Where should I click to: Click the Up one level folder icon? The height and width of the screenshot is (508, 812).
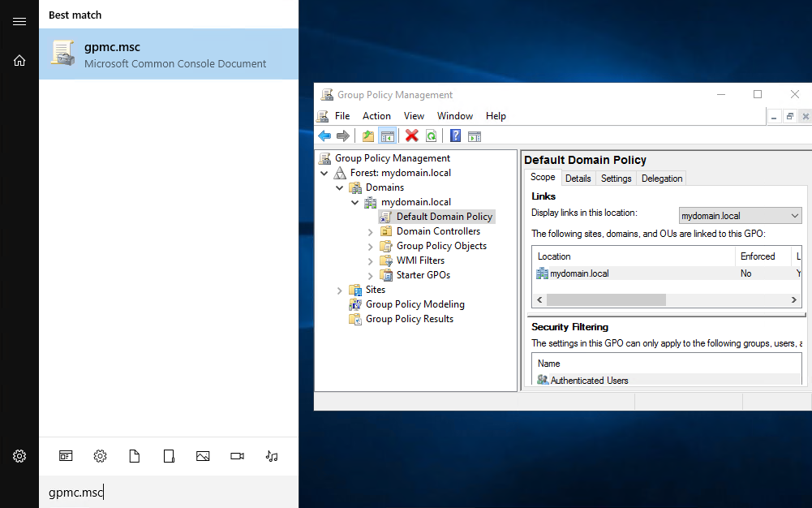click(x=368, y=136)
